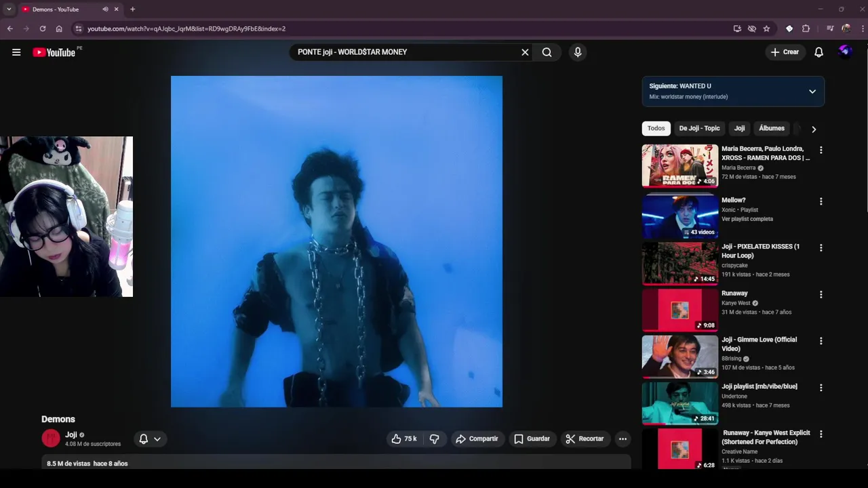Open YouTube notifications bell
This screenshot has width=868, height=488.
tap(818, 52)
